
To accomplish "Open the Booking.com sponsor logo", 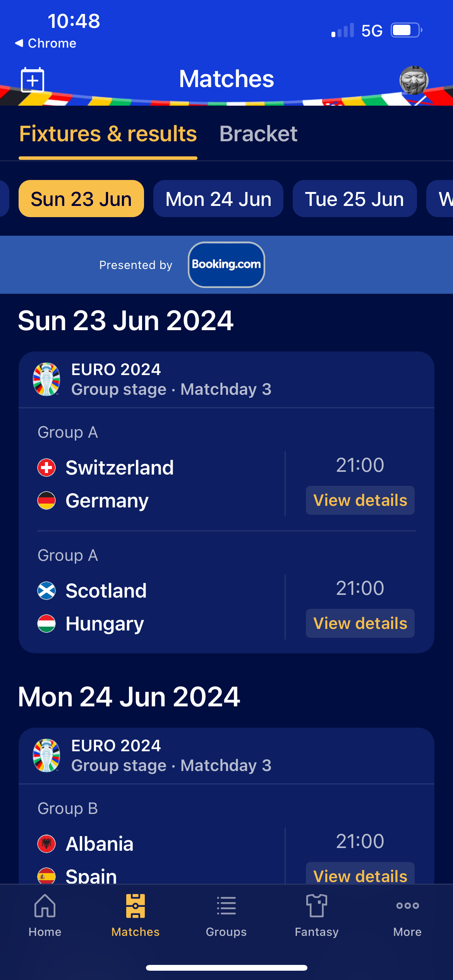I will [226, 265].
